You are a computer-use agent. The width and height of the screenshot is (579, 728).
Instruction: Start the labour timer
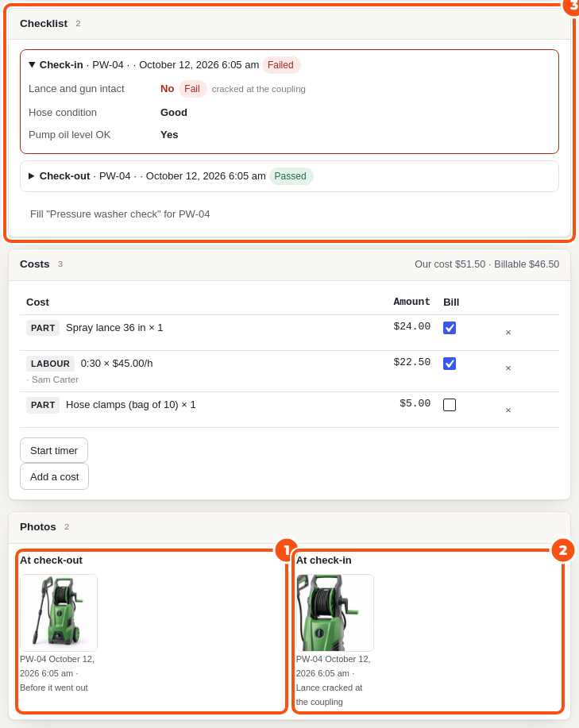coord(54,450)
